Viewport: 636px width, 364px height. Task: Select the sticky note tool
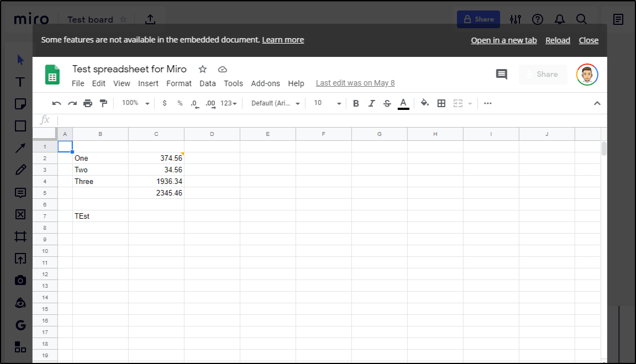point(20,104)
